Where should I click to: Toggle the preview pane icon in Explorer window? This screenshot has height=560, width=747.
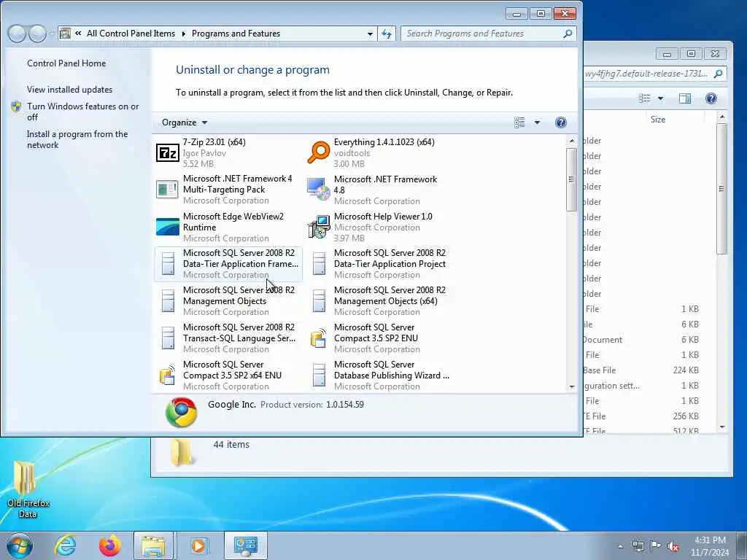684,98
